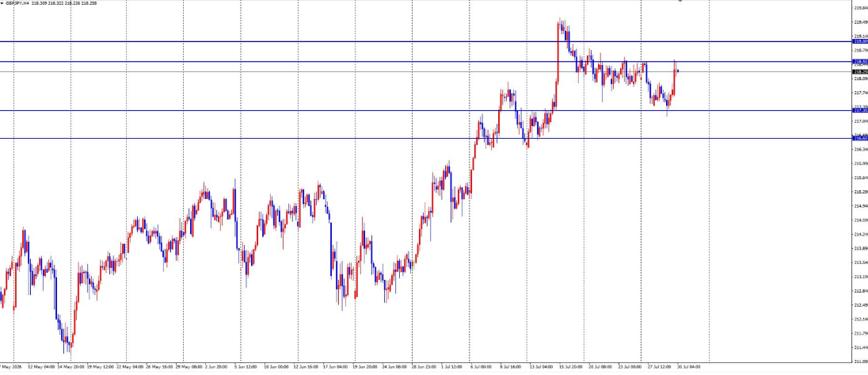Click the 213.19 price scale value

tap(861, 277)
